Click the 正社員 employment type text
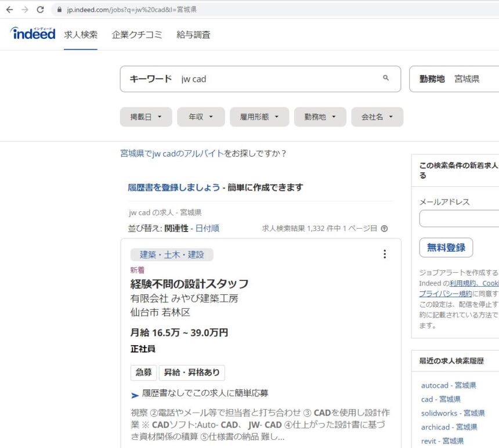 (x=143, y=349)
